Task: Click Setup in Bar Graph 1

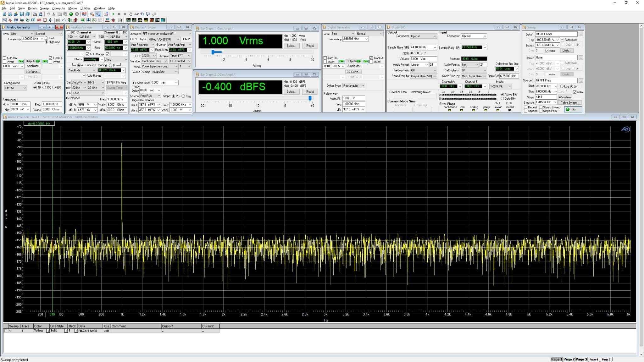Action: coord(291,46)
